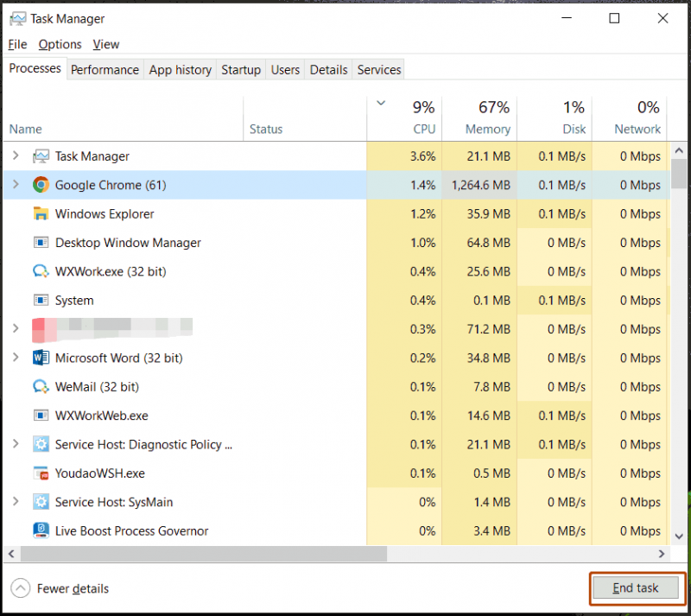691x616 pixels.
Task: Click the 3.6% CPU value
Action: point(423,156)
